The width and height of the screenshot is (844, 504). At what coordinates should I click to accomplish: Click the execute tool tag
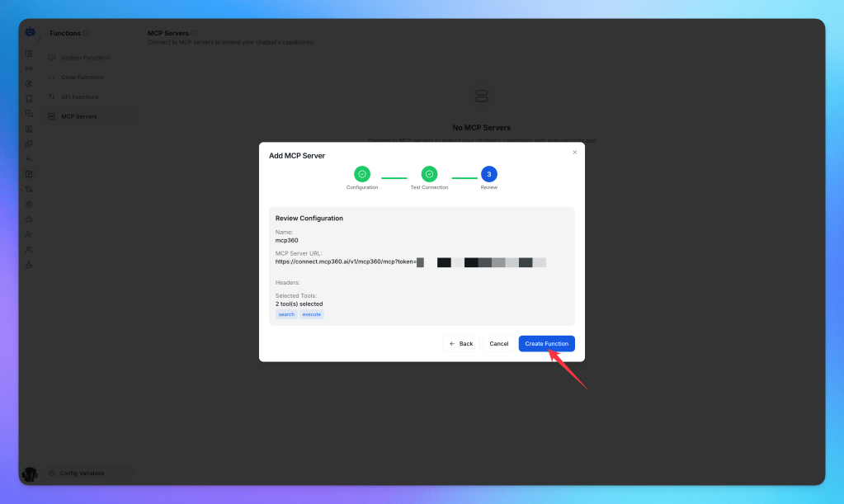click(312, 314)
